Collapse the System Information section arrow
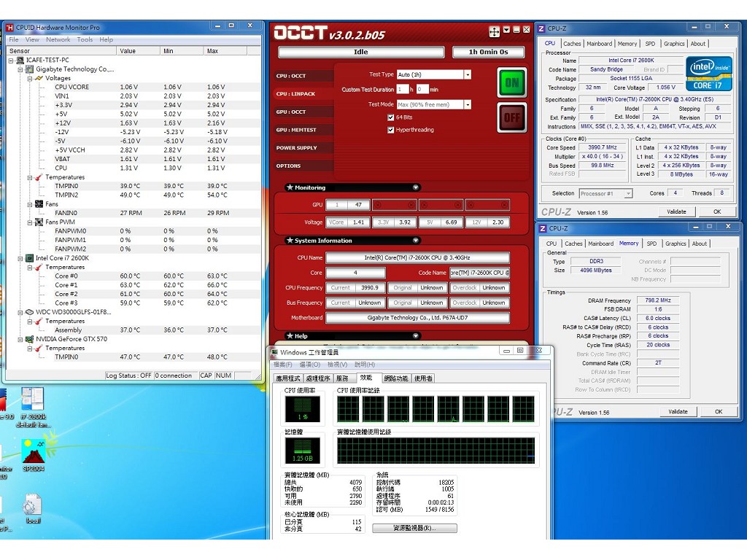 point(415,241)
